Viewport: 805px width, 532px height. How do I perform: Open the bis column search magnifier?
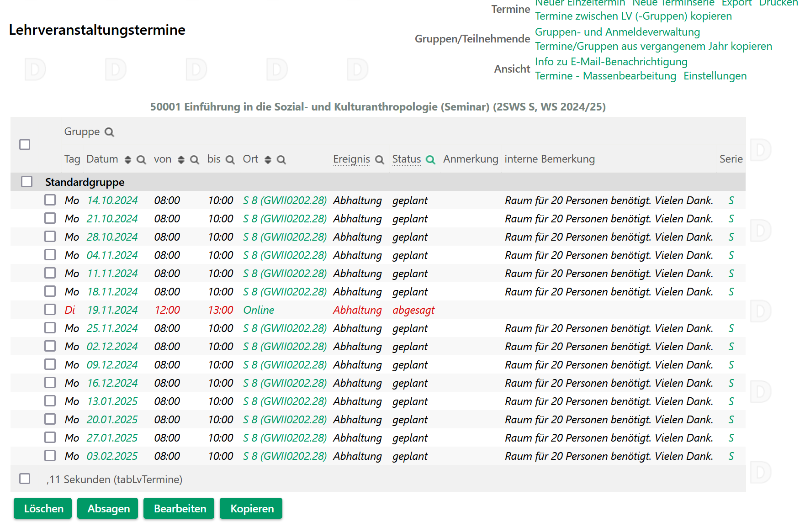(x=230, y=159)
